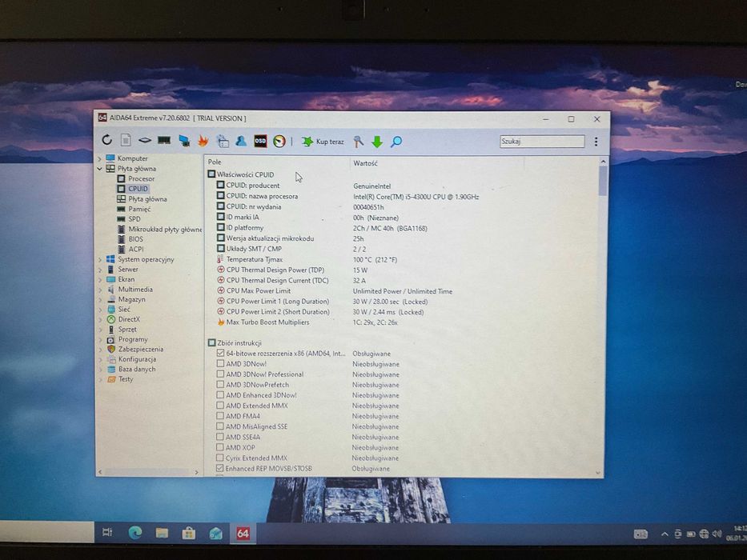Click the Programy icon in tree
This screenshot has height=560, width=747.
pos(111,339)
